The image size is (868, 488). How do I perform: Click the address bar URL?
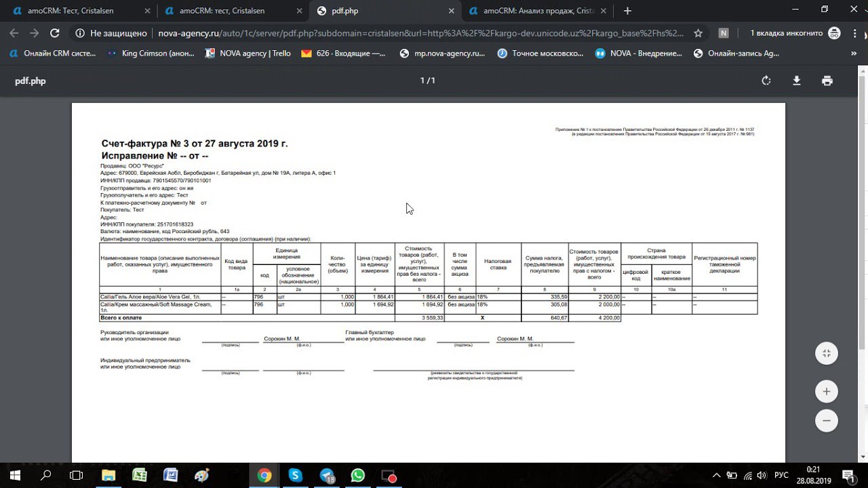(420, 33)
